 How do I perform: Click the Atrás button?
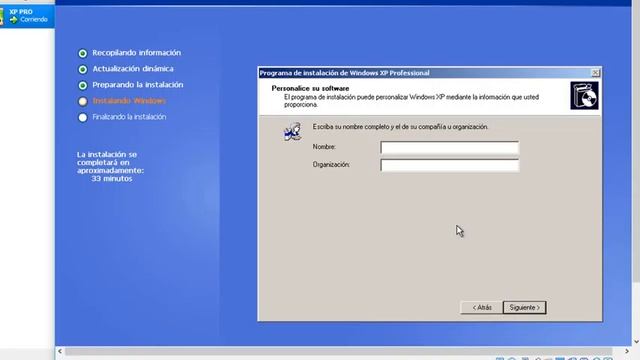(482, 307)
